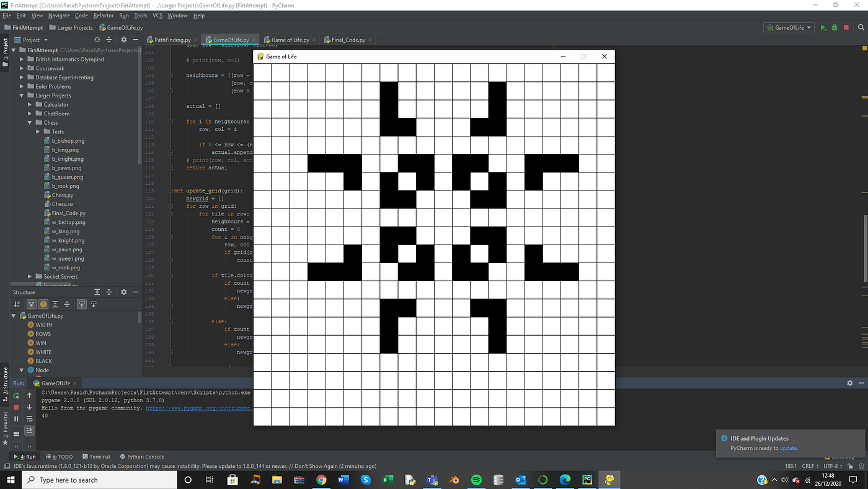Expand the Socket Servers folder

click(x=29, y=276)
